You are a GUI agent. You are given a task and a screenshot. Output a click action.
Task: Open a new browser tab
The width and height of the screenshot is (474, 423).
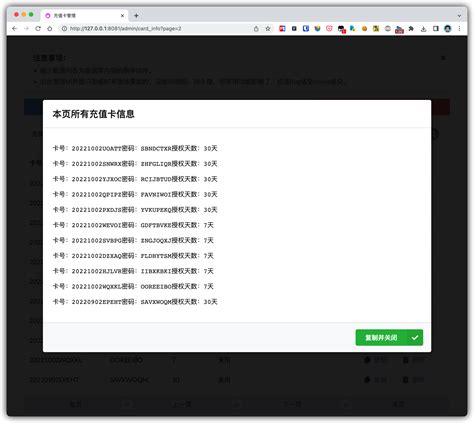[136, 15]
